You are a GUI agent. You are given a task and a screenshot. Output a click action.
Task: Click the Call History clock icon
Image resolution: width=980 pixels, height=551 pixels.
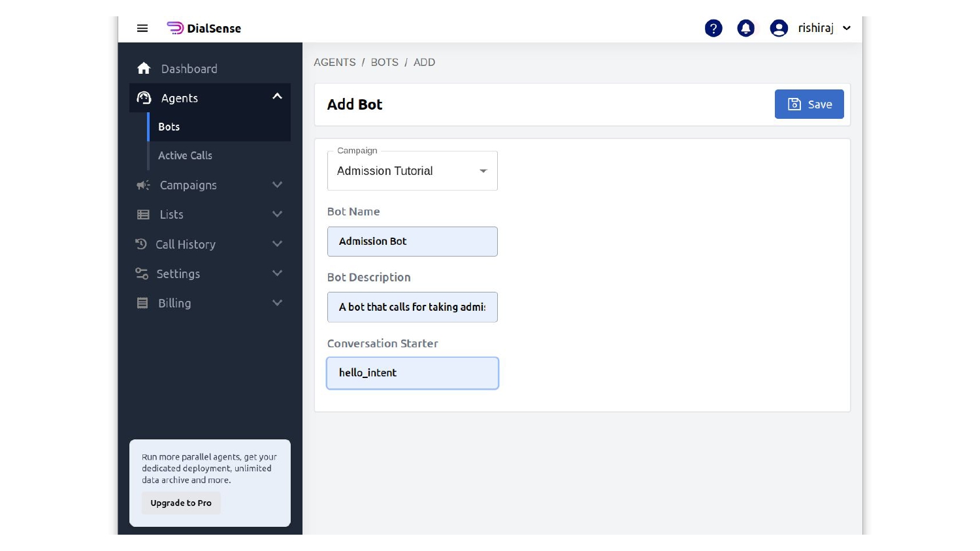coord(141,244)
